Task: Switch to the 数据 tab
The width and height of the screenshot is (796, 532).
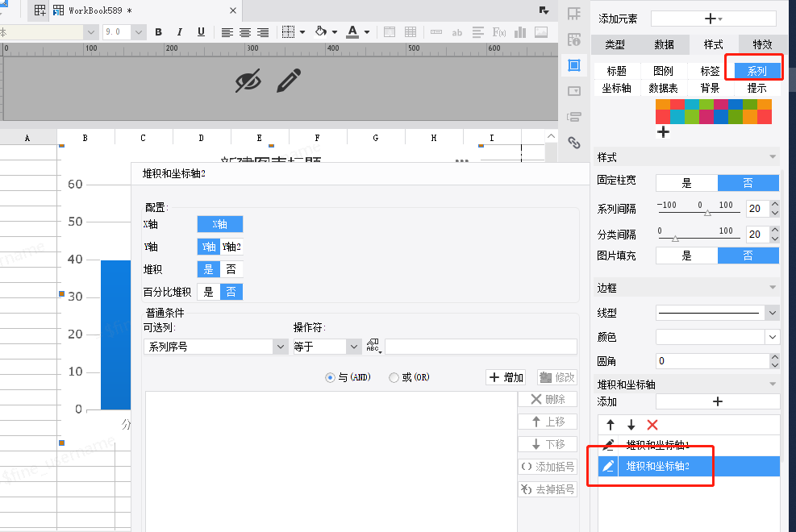Action: [x=664, y=44]
